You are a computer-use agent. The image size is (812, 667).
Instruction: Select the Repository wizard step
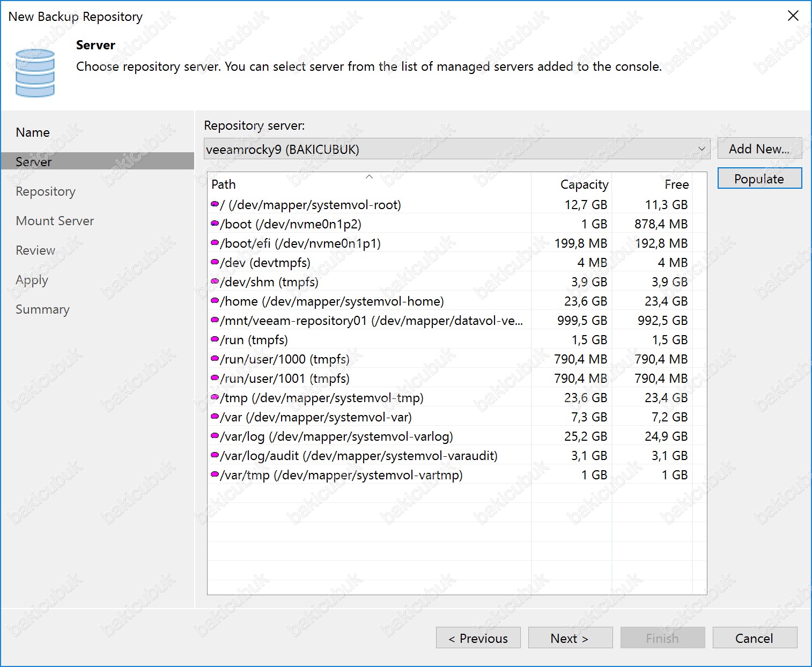(46, 191)
